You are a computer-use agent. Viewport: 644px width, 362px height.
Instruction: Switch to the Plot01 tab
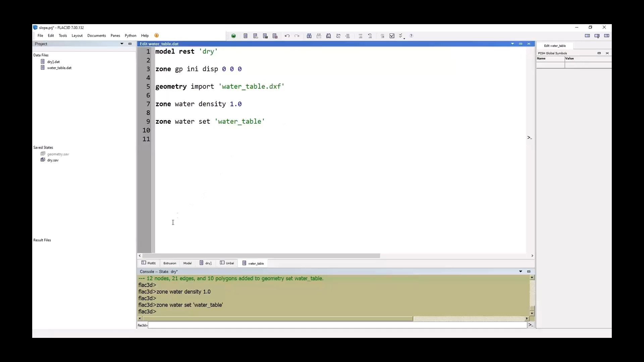(149, 263)
